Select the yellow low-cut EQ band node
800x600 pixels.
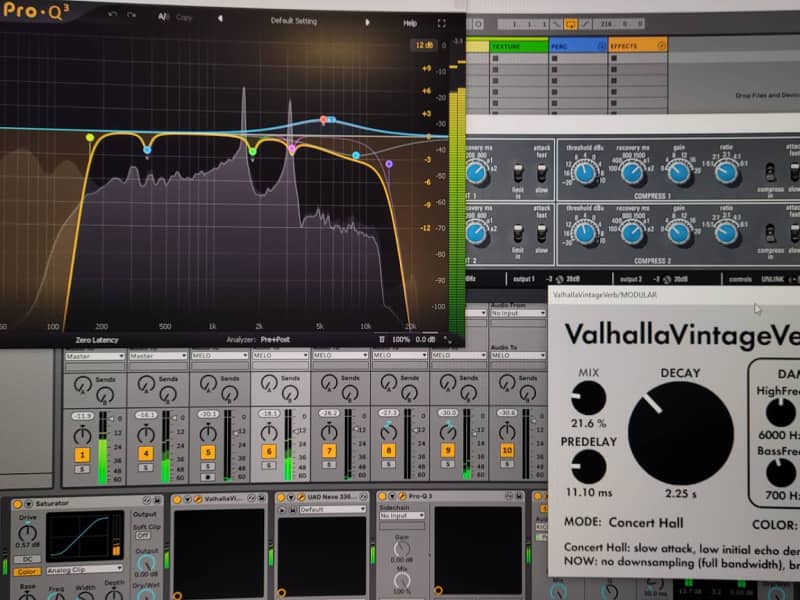(x=90, y=138)
